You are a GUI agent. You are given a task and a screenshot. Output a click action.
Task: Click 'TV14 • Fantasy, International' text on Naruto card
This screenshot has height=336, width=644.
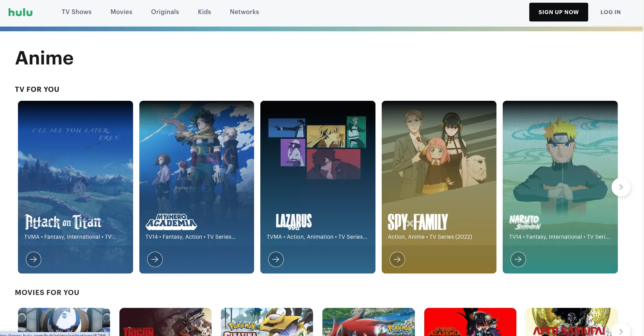[x=559, y=237]
